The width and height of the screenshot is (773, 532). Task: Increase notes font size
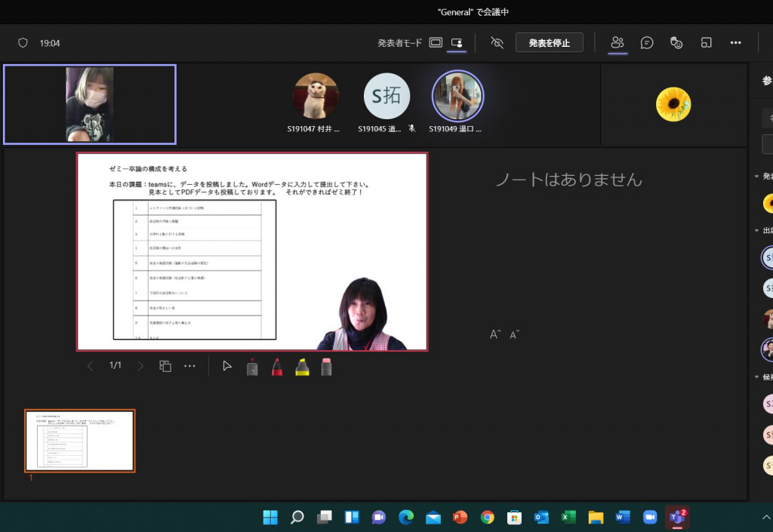pos(495,334)
